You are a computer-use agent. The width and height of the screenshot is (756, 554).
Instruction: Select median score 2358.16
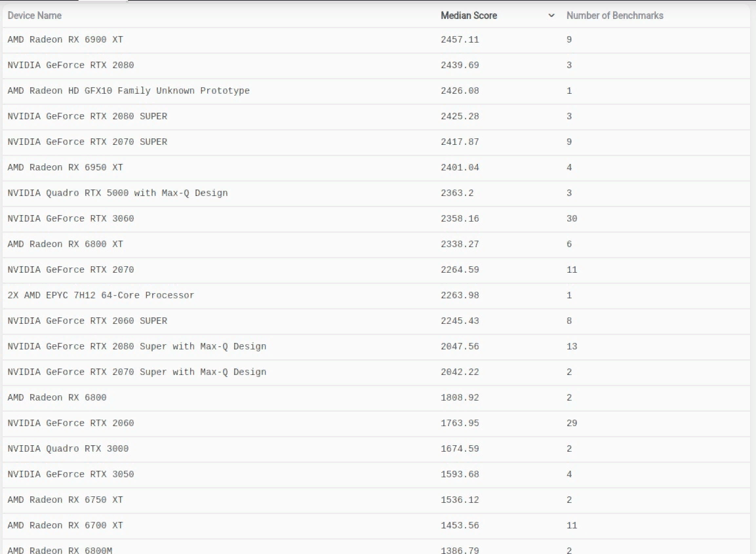tap(460, 218)
